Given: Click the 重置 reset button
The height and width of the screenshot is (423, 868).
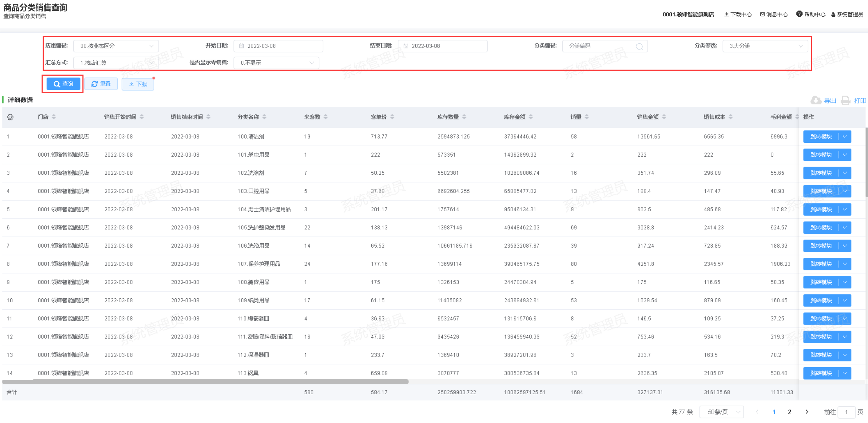Looking at the screenshot, I should tap(101, 84).
